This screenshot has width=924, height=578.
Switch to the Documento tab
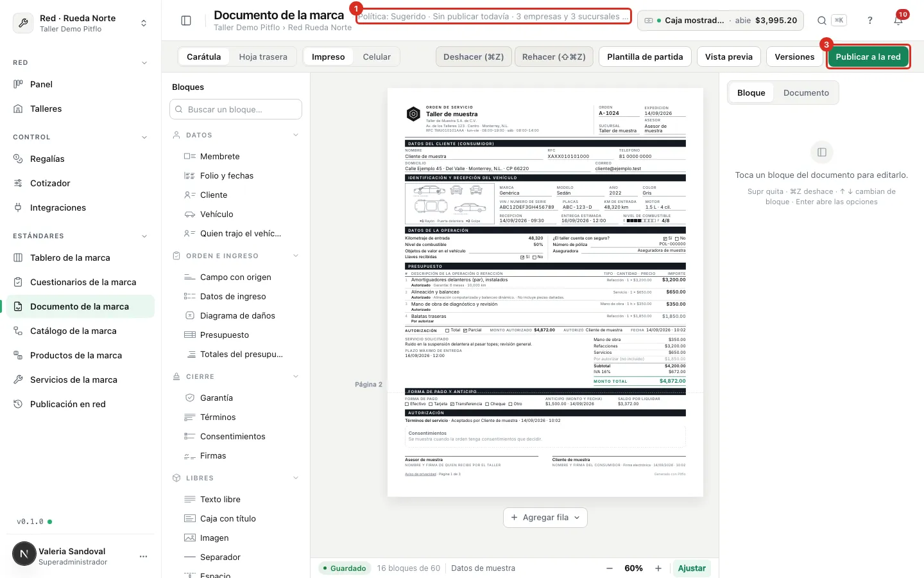coord(806,92)
